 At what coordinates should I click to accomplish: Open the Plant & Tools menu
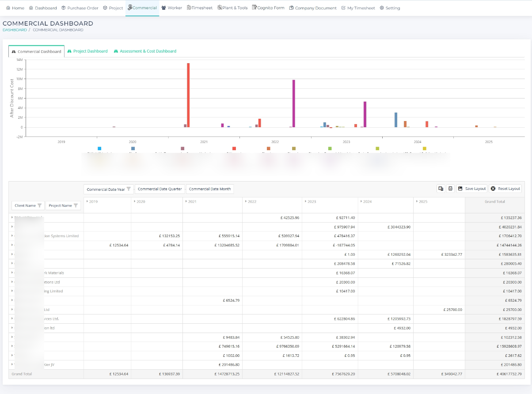click(x=232, y=8)
